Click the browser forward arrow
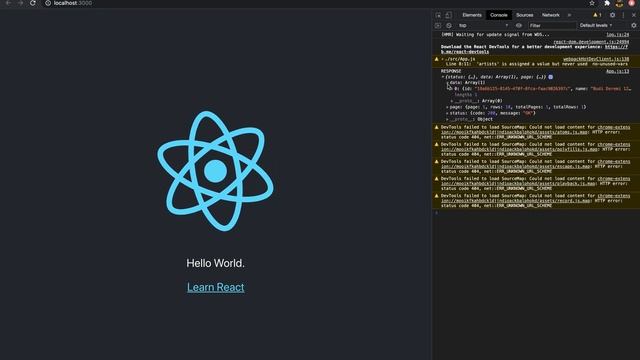 coord(20,3)
